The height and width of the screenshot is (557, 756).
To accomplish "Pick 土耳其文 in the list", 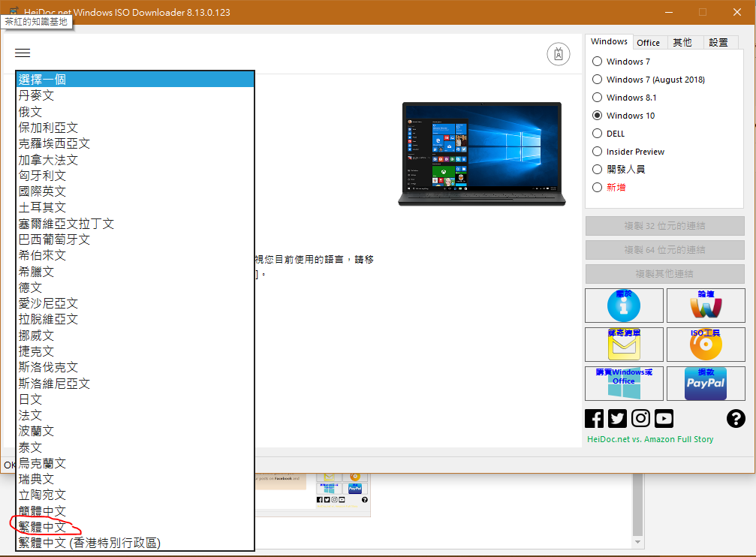I will click(135, 207).
